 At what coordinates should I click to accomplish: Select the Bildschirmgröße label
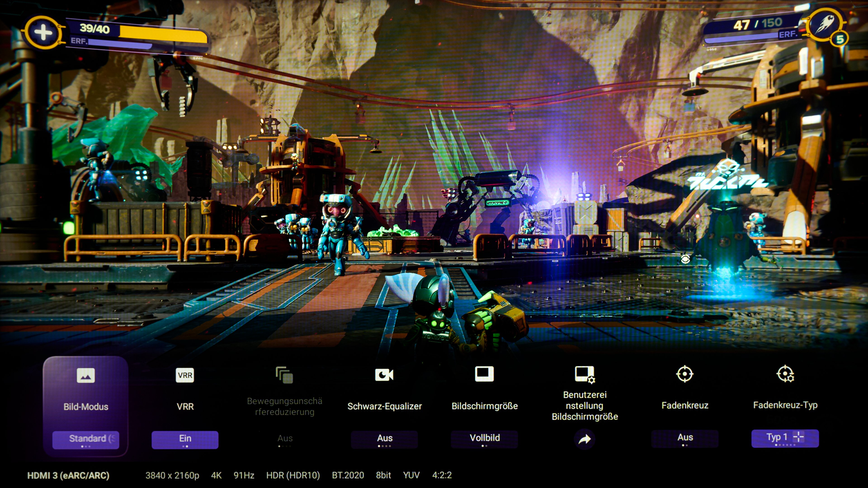click(485, 406)
